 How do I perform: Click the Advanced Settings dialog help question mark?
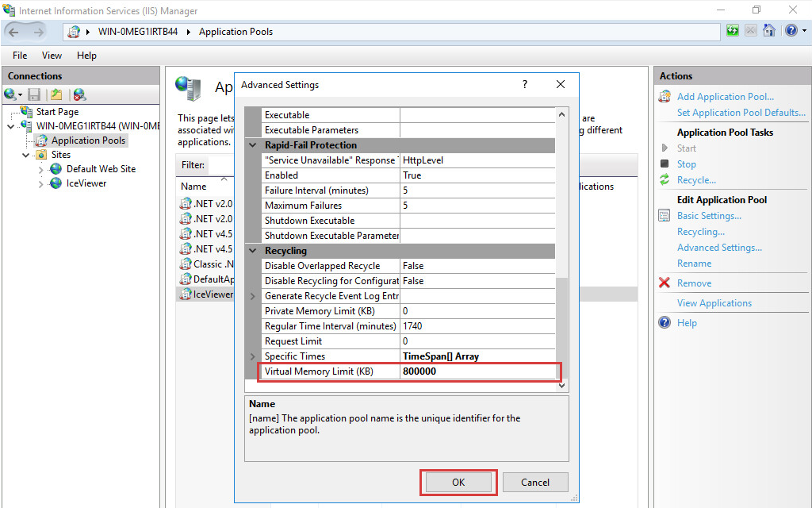coord(525,84)
